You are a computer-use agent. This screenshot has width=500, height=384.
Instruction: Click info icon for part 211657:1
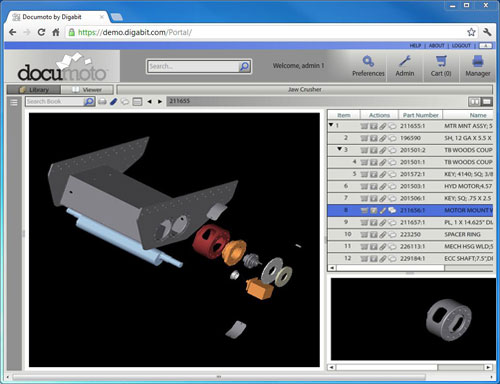pos(374,222)
